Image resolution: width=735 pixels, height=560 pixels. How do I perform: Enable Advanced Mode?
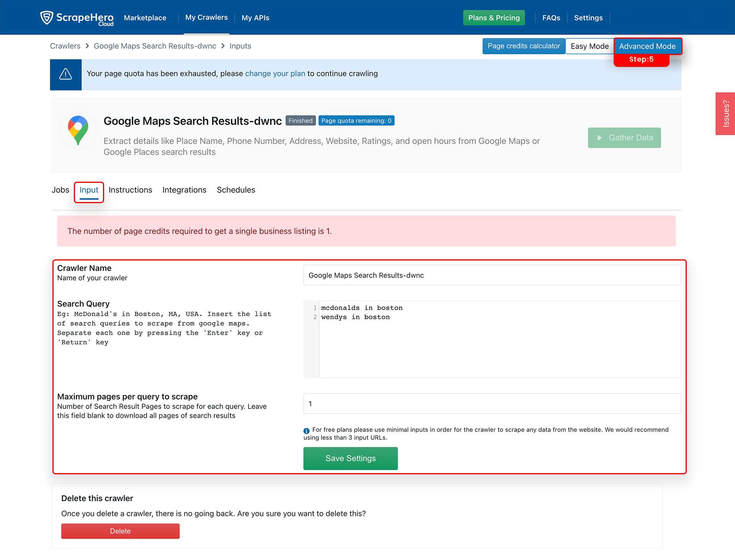pyautogui.click(x=647, y=46)
